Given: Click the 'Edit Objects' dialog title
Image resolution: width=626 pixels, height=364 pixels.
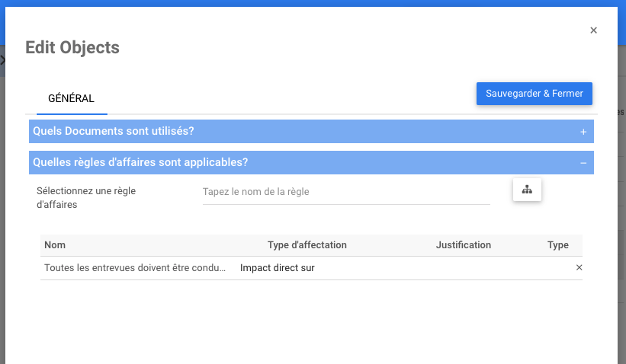Looking at the screenshot, I should coord(72,47).
